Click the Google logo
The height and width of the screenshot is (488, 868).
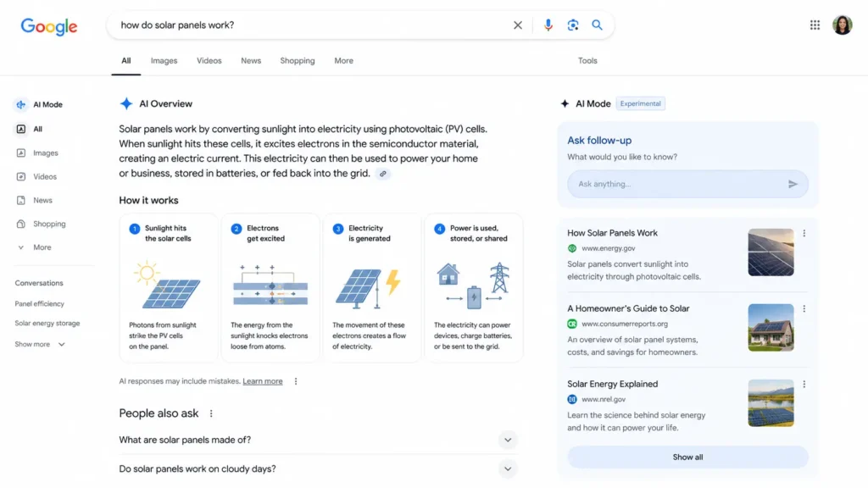(49, 26)
